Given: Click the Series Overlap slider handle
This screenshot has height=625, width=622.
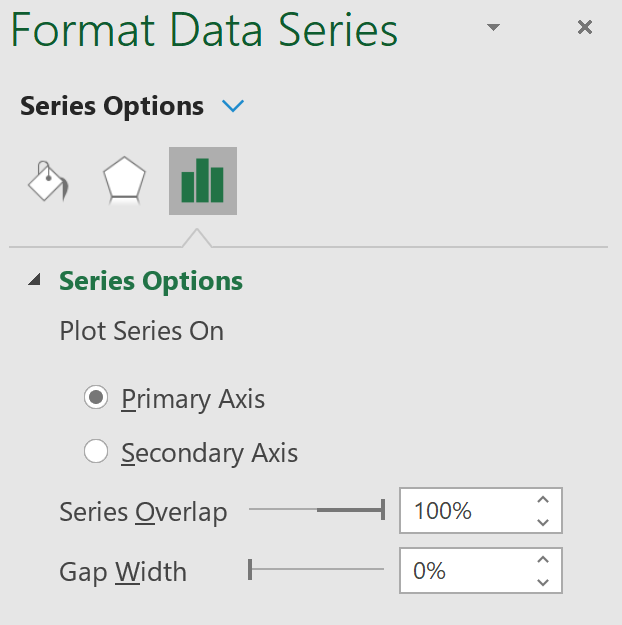Looking at the screenshot, I should 383,509.
